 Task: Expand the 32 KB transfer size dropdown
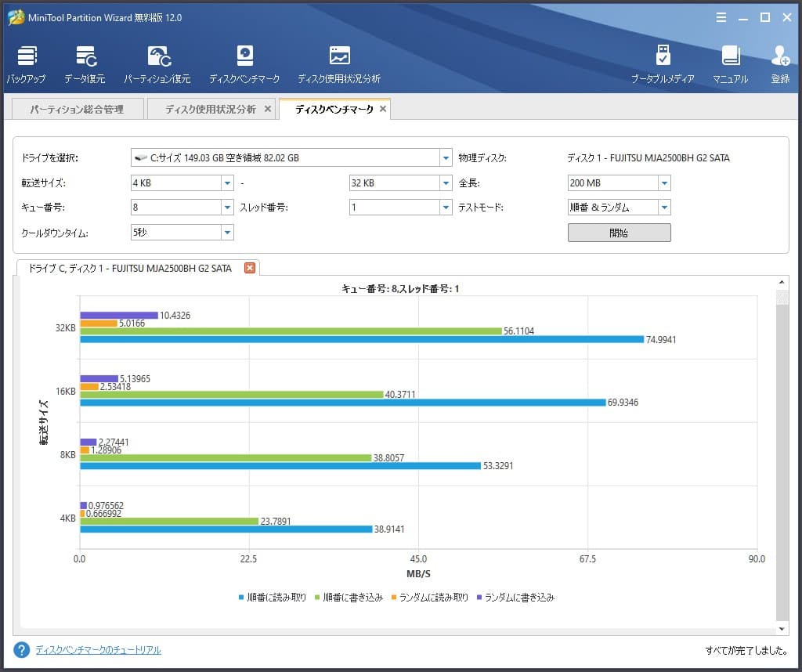[446, 182]
